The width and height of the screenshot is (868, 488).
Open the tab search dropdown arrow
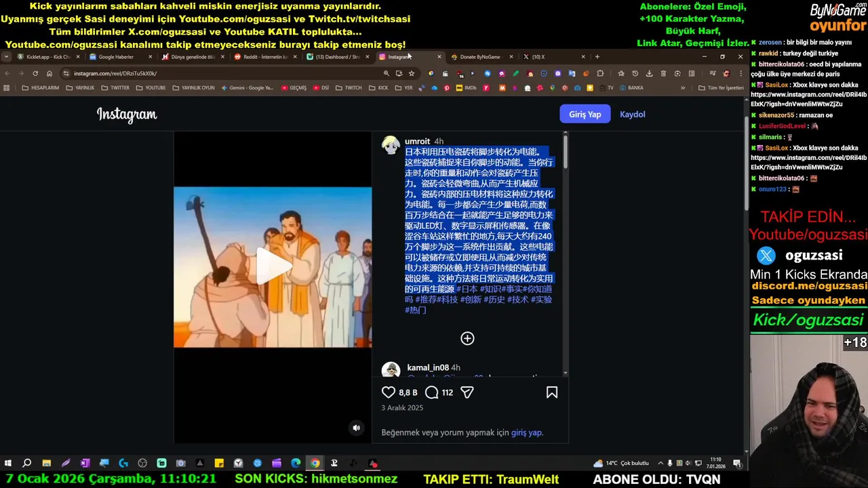pos(6,57)
